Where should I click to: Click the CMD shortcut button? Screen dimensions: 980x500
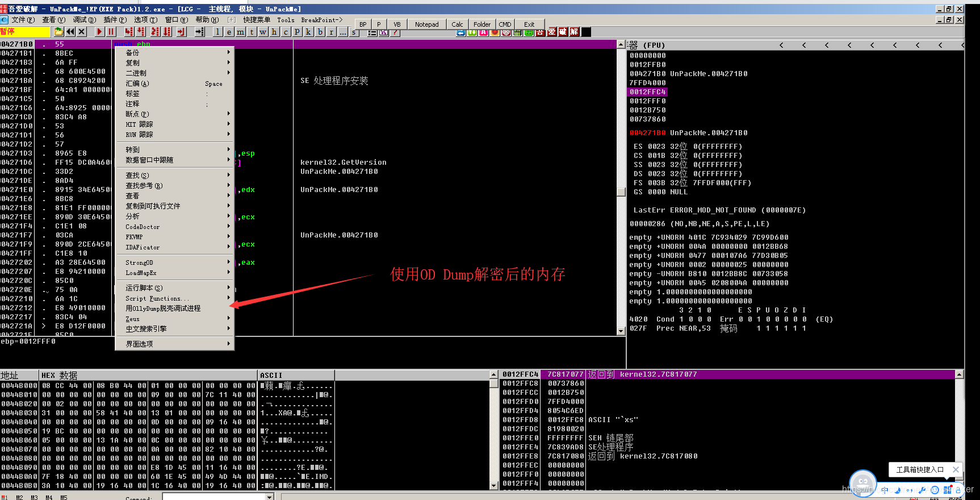pyautogui.click(x=505, y=24)
